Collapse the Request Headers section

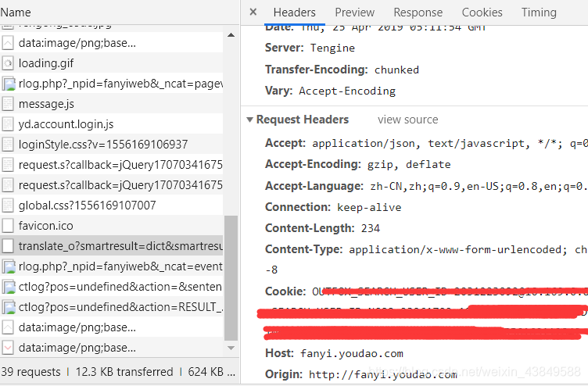[249, 120]
